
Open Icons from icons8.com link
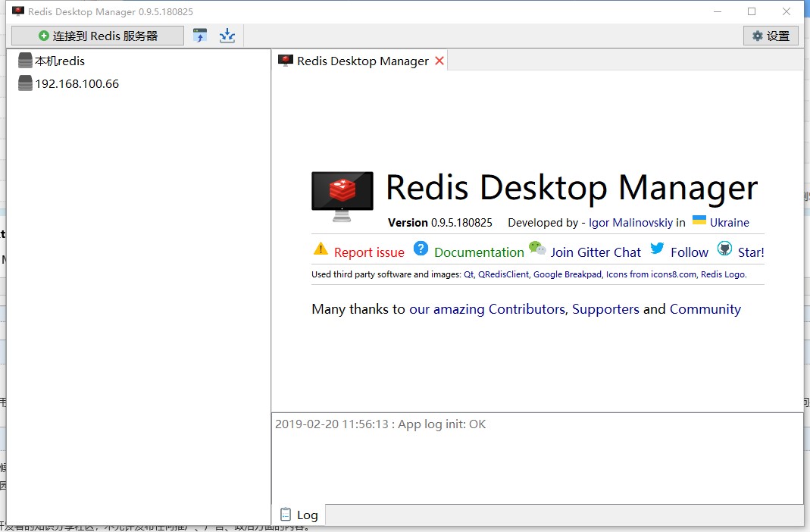(651, 274)
